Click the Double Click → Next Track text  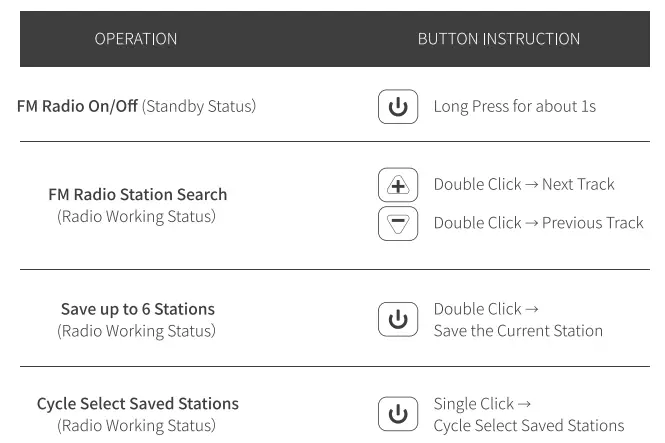(x=523, y=184)
